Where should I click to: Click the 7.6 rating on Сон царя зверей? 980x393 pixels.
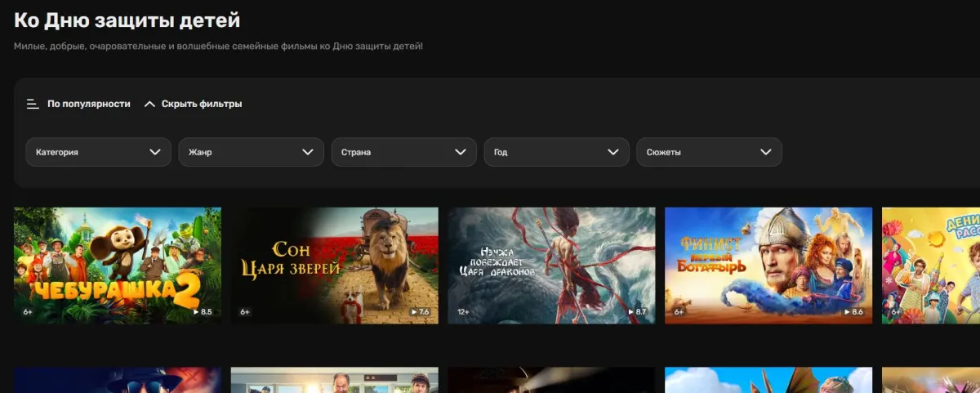coord(420,312)
